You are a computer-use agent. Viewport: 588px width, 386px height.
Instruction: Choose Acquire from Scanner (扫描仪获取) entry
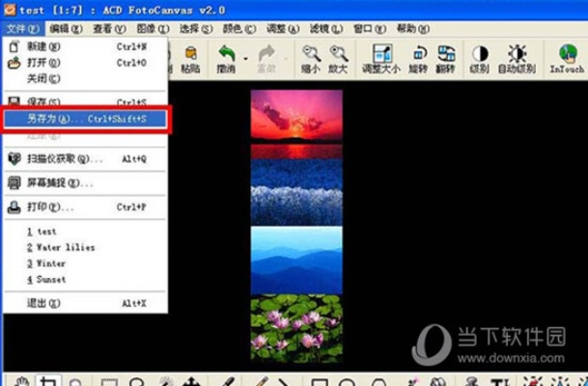tap(85, 159)
